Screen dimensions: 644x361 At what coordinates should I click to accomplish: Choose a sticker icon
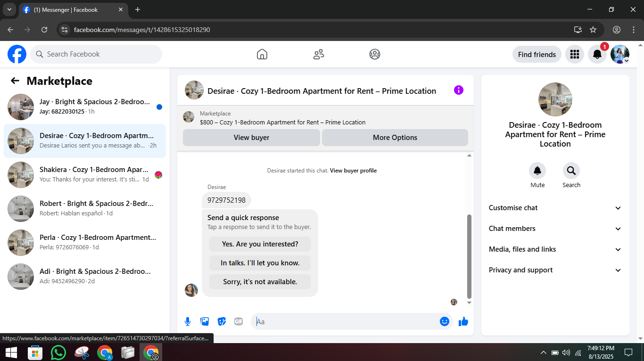222,321
